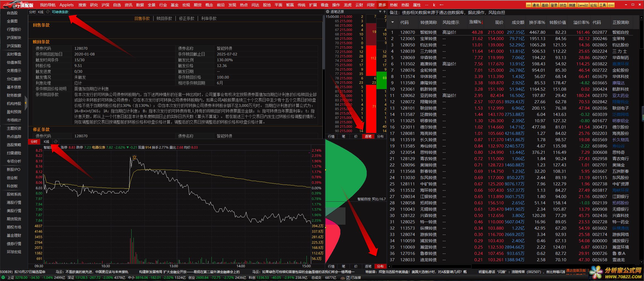The image size is (644, 281).
Task: Open the clock icon beside the lower K线 tab
Action: click(x=56, y=141)
